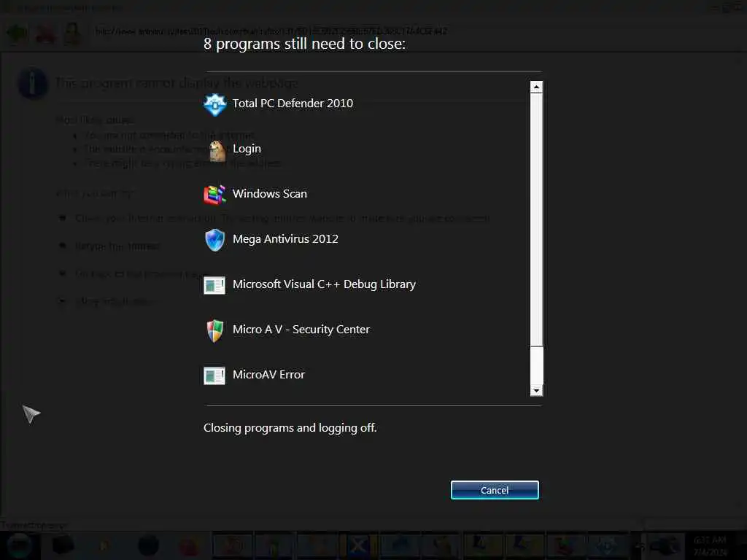The width and height of the screenshot is (747, 560).
Task: Select 'Microsoft Visual C++ Debug Library' text
Action: tap(324, 284)
